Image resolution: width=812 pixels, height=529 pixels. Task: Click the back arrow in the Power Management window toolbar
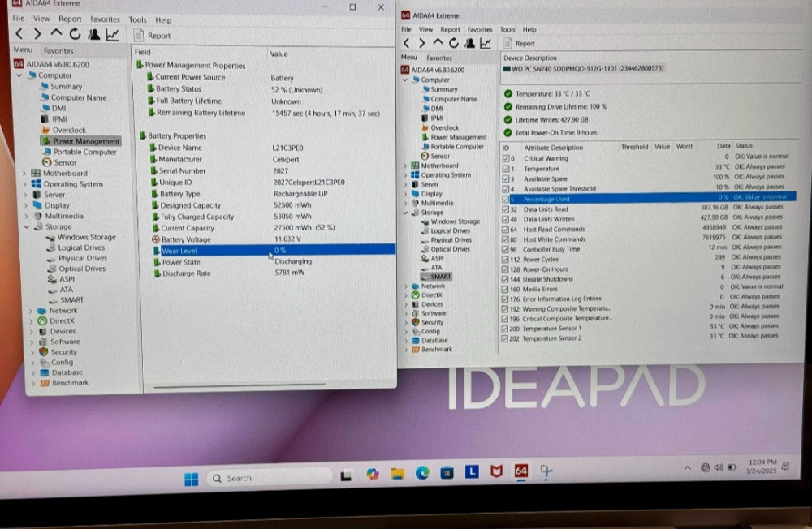click(19, 34)
